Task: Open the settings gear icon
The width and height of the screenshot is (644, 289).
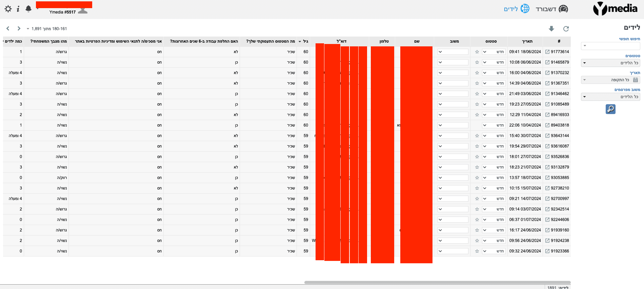Action: coord(8,9)
